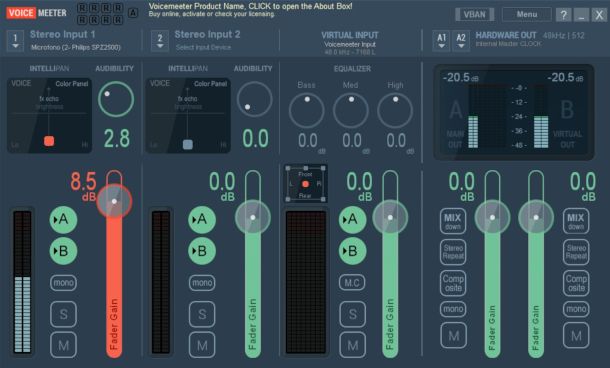This screenshot has height=368, width=610.
Task: Click the VIRTUAL INPUT title label
Action: pyautogui.click(x=350, y=35)
